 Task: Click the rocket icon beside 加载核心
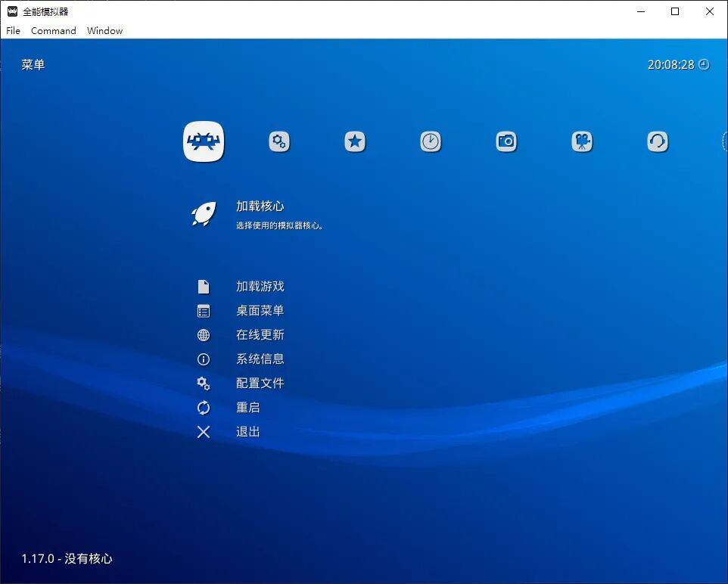click(203, 213)
